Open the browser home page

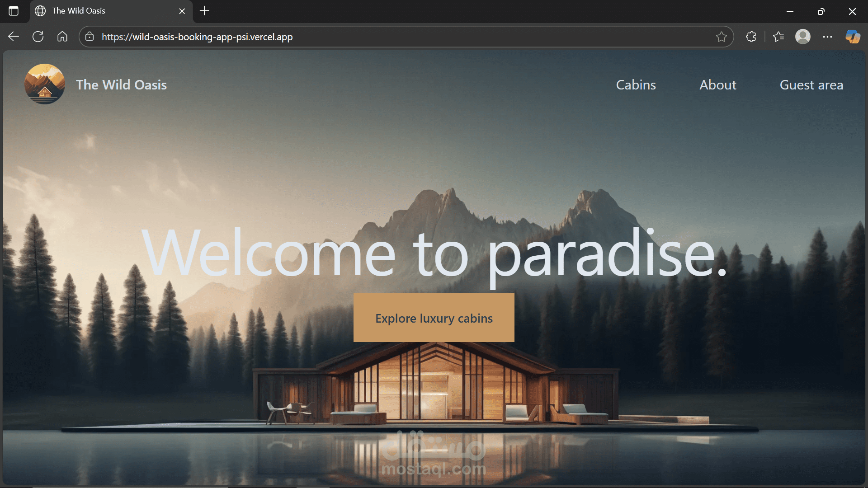click(62, 37)
